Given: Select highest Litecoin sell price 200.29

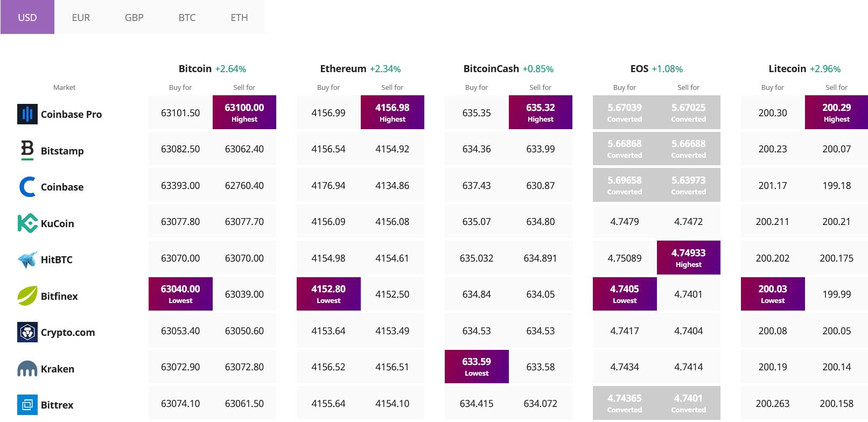Looking at the screenshot, I should coord(836,112).
